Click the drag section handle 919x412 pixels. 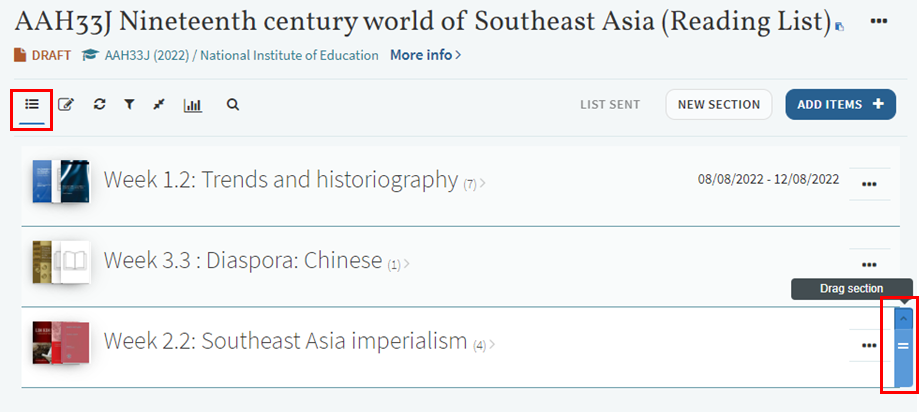pos(902,346)
